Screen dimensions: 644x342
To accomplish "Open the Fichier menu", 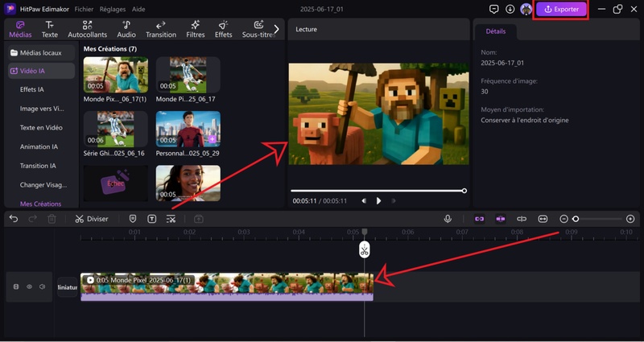I will [84, 10].
